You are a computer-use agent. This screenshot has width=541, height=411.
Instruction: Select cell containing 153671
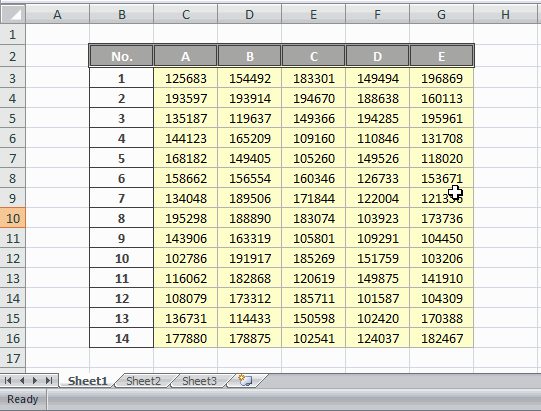441,178
